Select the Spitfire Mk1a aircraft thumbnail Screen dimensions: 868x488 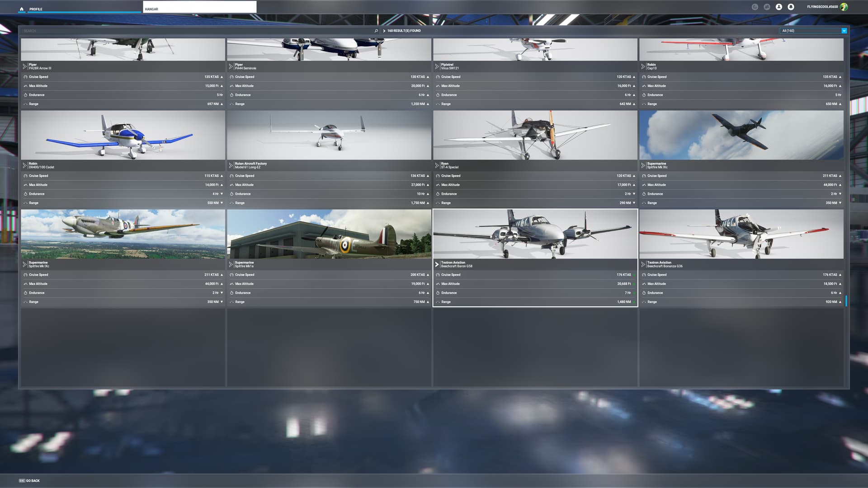[x=329, y=234]
